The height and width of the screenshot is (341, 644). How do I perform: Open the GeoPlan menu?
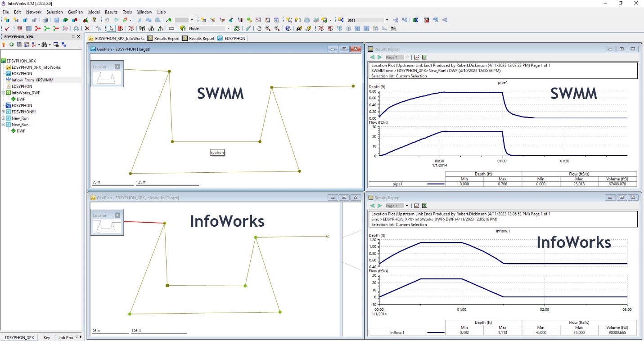coord(76,12)
